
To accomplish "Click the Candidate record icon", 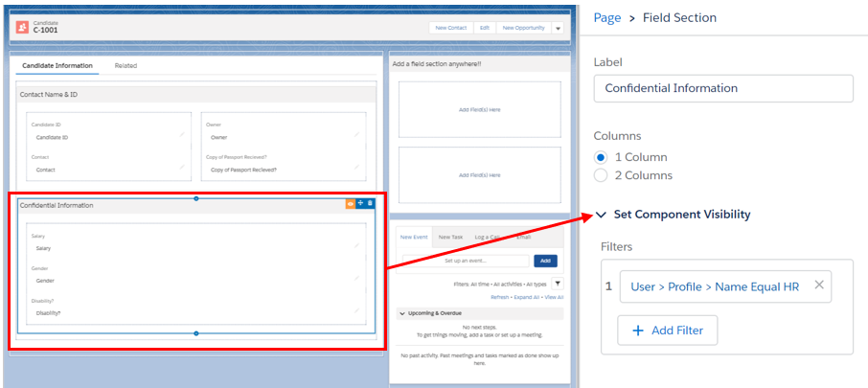I will [x=22, y=27].
